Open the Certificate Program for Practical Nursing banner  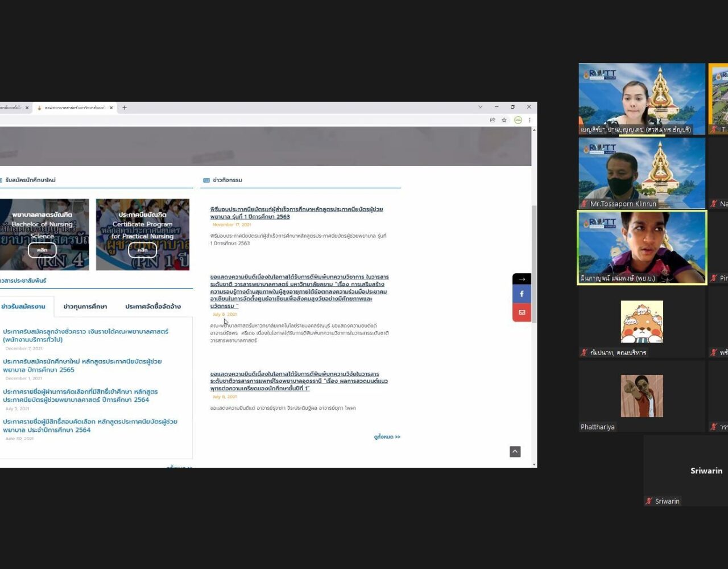(x=143, y=234)
